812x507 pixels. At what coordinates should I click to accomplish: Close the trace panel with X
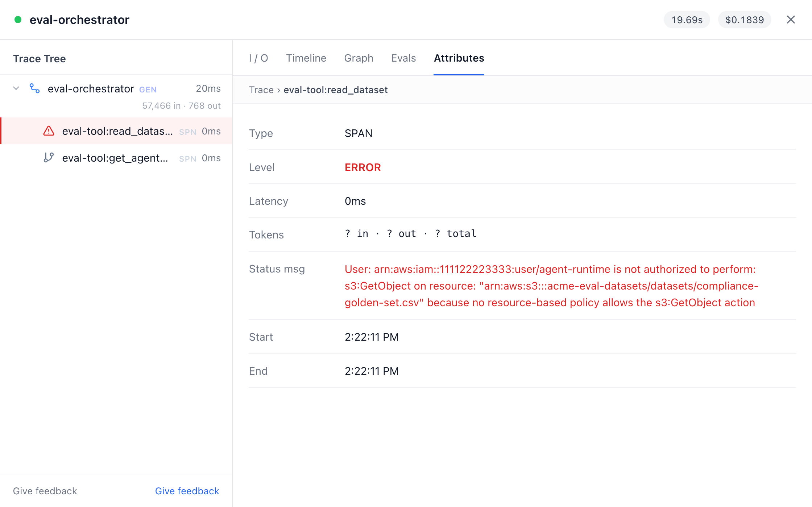(x=791, y=20)
